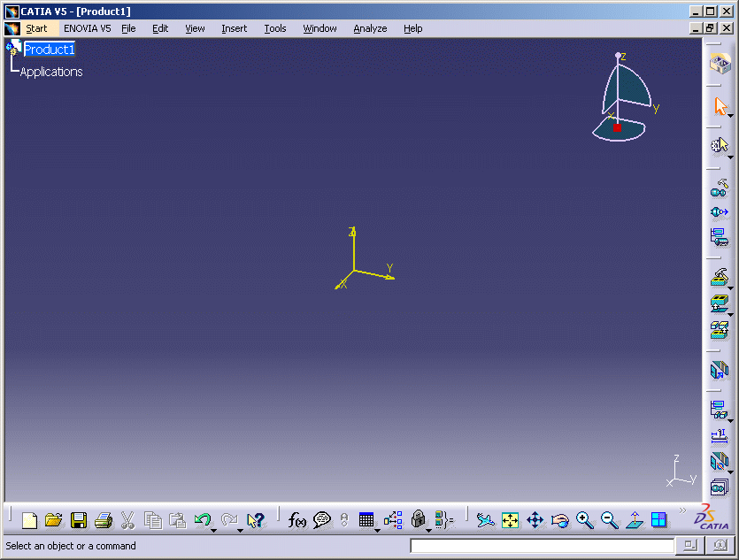
Task: Click the Multi Instantiation bottom icon
Action: coord(720,487)
